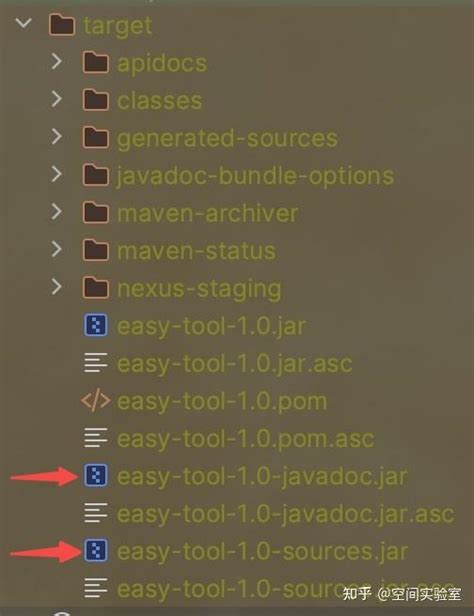Select the apidocs folder label
Image resolution: width=474 pixels, height=616 pixels.
click(162, 64)
